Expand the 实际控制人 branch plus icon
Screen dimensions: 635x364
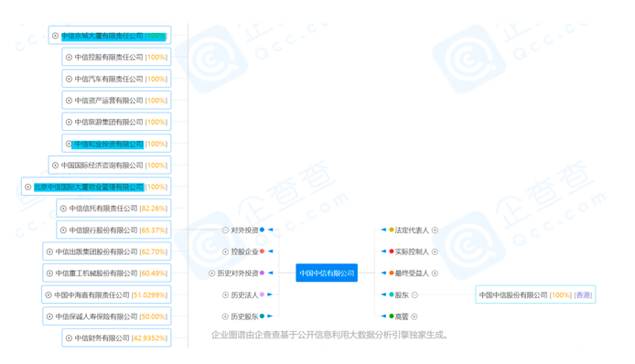(x=435, y=252)
